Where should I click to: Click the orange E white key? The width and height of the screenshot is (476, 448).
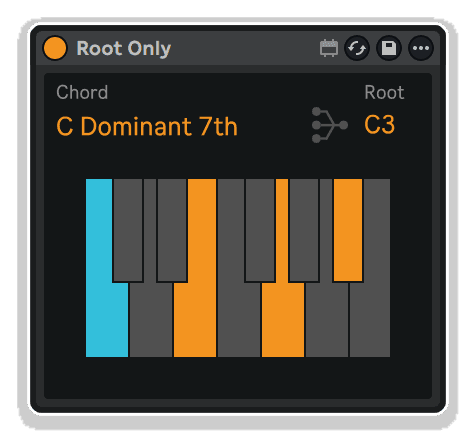click(195, 320)
